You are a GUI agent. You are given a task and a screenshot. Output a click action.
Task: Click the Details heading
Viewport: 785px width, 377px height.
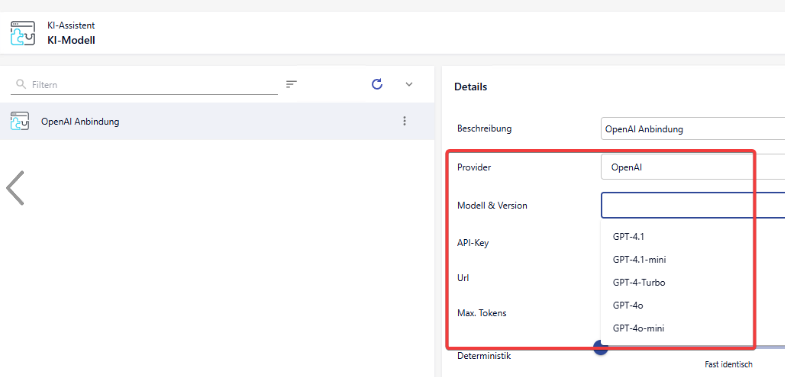471,87
